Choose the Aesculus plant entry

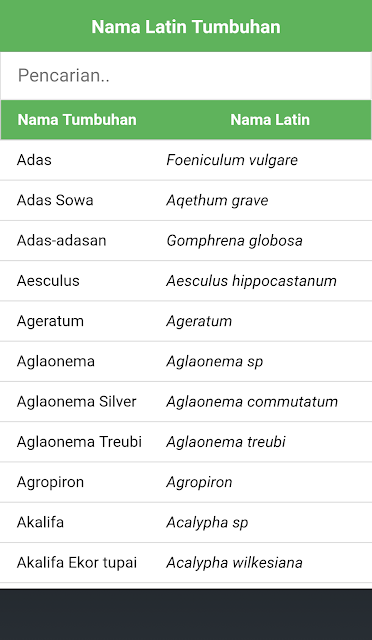pos(186,281)
